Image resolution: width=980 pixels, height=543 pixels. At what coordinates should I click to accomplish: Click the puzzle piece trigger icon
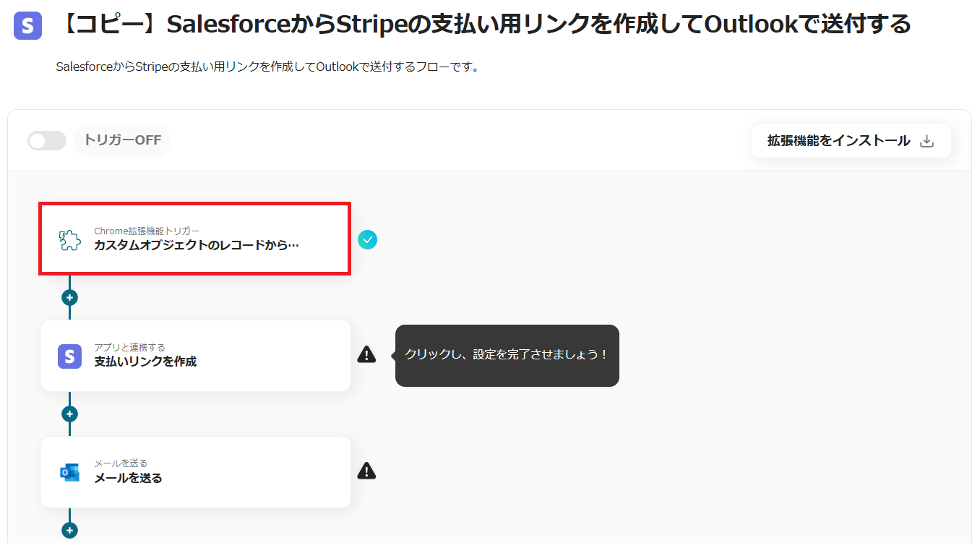(x=69, y=239)
